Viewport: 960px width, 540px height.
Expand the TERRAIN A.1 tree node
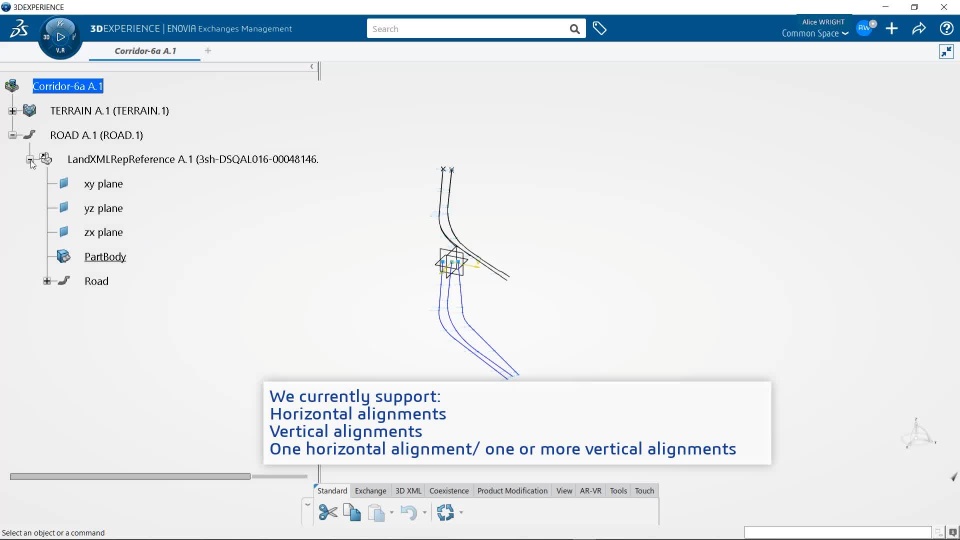pyautogui.click(x=12, y=111)
